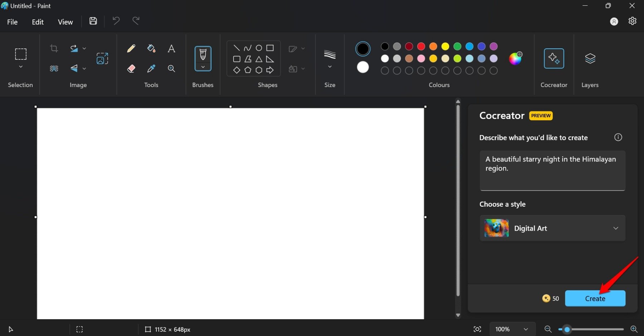The height and width of the screenshot is (336, 644).
Task: Click the Create button in Cocreator
Action: (x=595, y=298)
